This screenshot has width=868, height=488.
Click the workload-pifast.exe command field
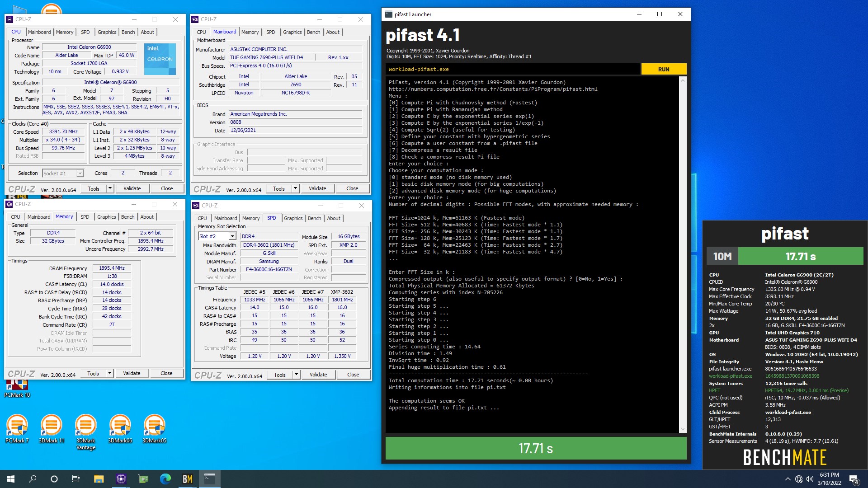[513, 69]
